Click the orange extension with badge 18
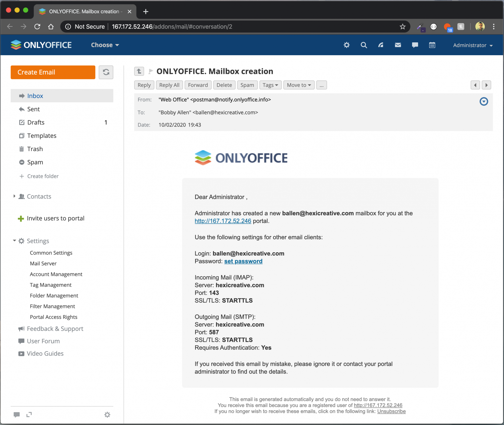 (x=448, y=27)
